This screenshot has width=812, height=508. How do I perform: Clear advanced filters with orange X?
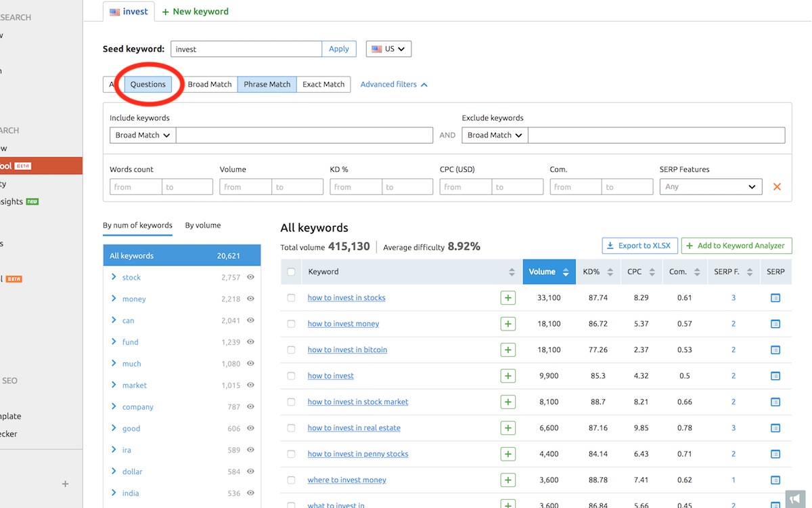tap(777, 187)
